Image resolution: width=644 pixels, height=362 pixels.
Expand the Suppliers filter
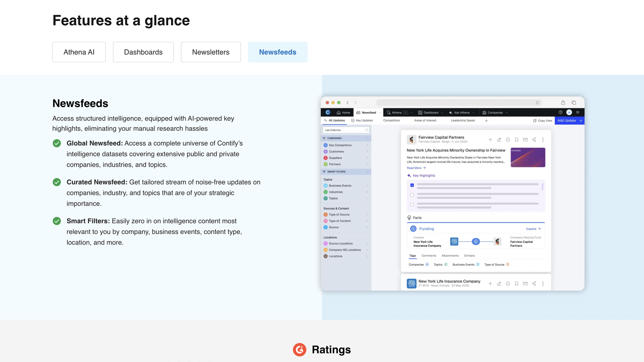(x=346, y=158)
